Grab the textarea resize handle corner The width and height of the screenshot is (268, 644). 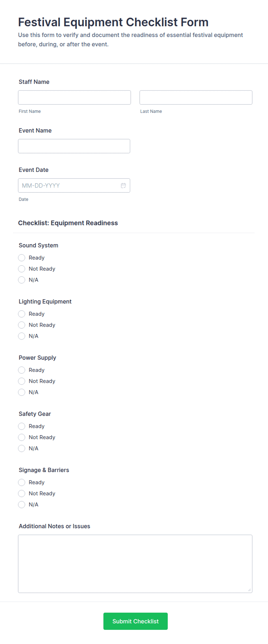(x=249, y=590)
